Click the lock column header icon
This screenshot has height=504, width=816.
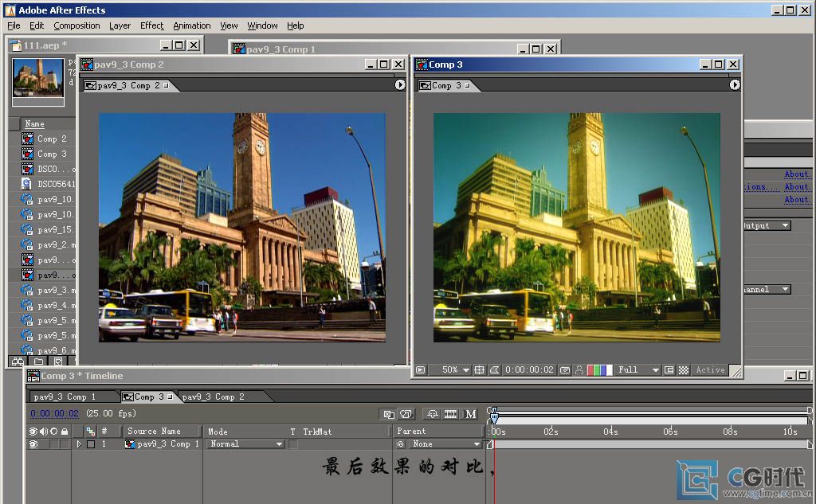(64, 432)
